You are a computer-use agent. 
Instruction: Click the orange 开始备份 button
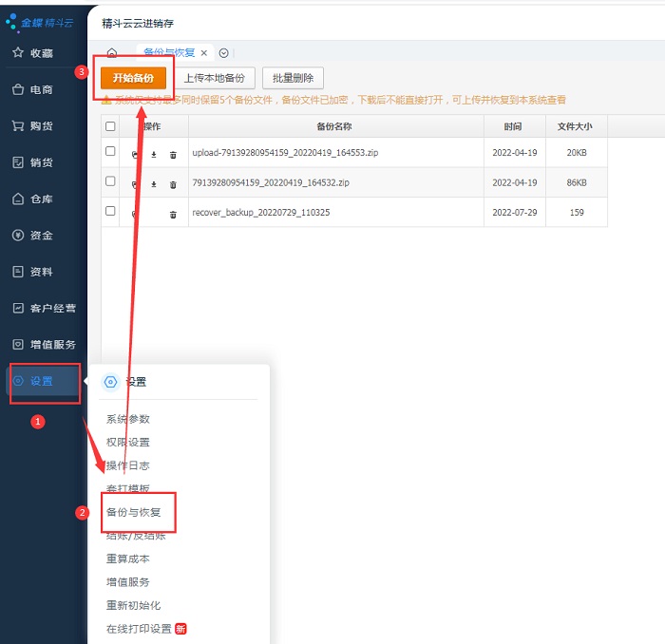point(133,78)
